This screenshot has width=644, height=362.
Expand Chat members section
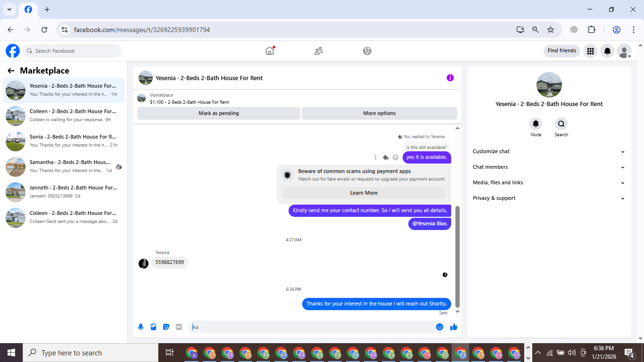click(x=549, y=167)
